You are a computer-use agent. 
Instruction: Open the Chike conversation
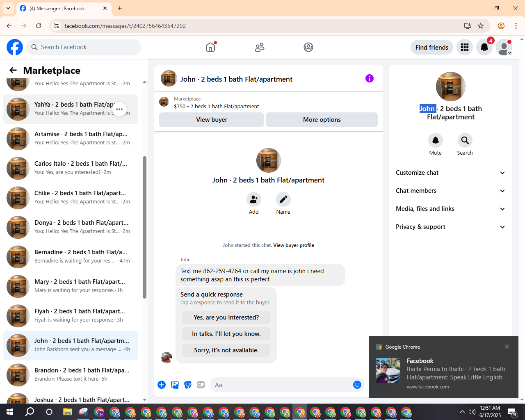click(71, 198)
